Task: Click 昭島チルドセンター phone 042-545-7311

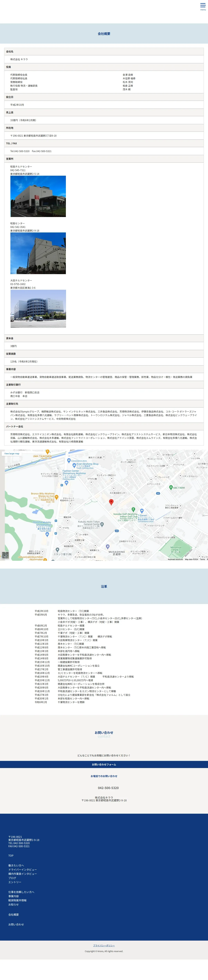Action: pos(18,170)
